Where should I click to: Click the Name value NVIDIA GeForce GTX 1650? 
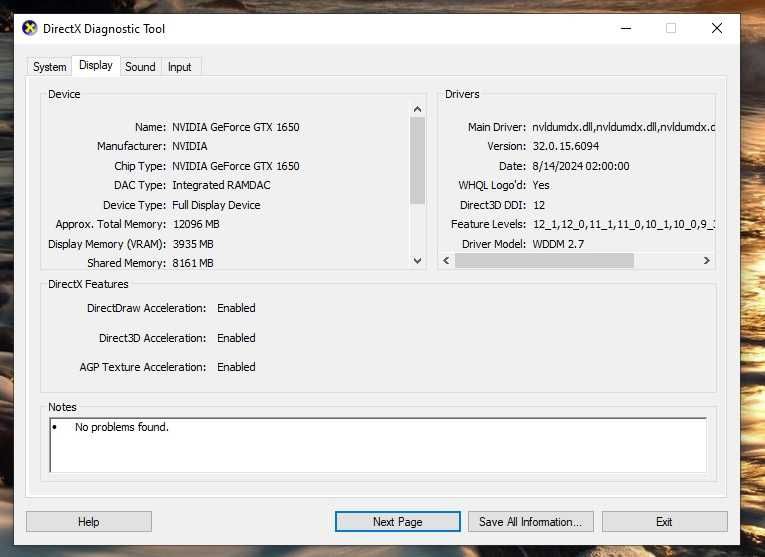[x=236, y=127]
